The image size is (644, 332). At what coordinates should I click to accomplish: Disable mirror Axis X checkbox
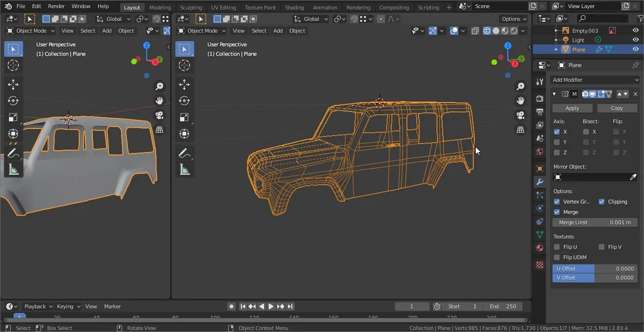click(x=556, y=131)
